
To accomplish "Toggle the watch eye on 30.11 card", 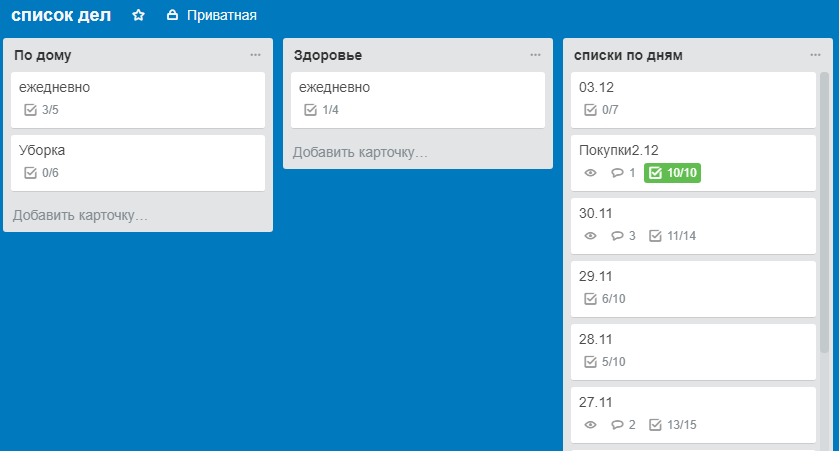I will (590, 236).
